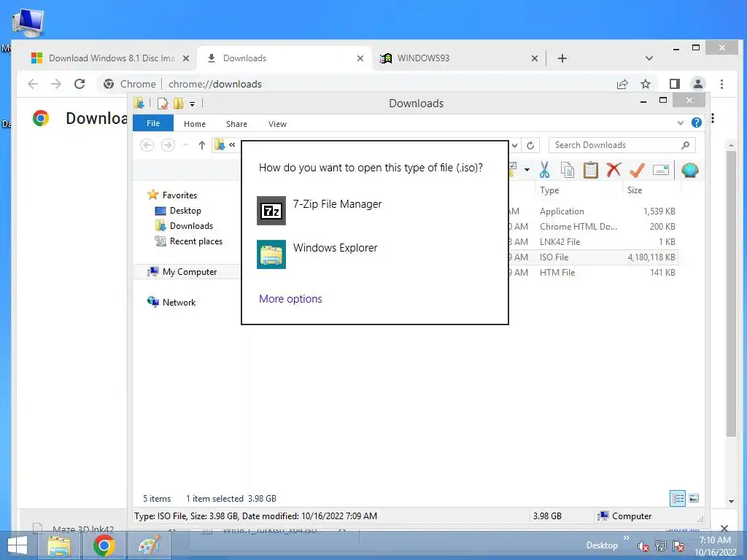Click the red X Delete icon
Image resolution: width=747 pixels, height=560 pixels.
pos(614,169)
